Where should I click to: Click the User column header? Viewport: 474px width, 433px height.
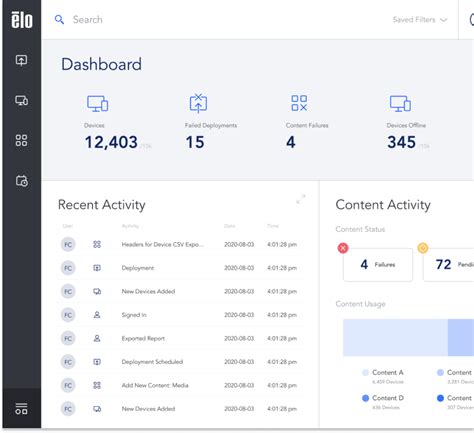click(x=67, y=226)
